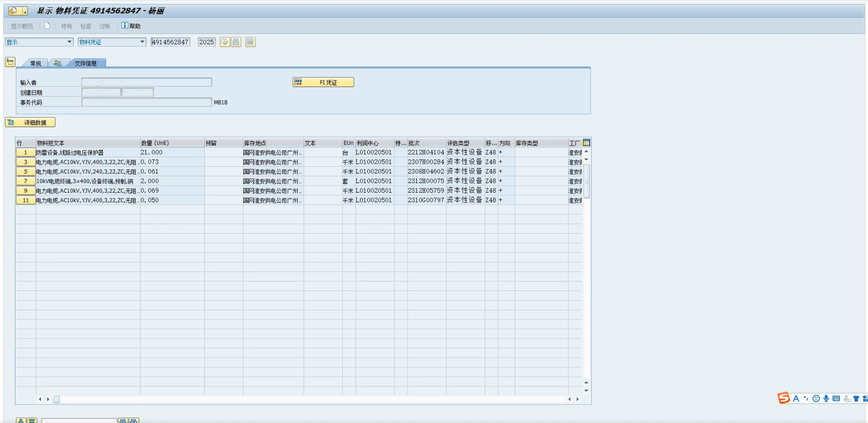
Task: Click the horizontal scrollbar thumb under table
Action: (x=56, y=399)
